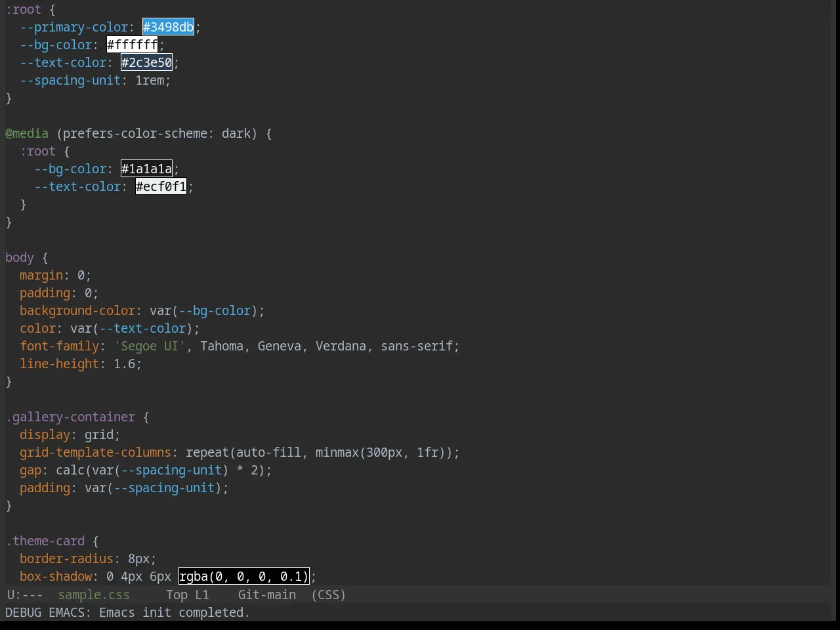Click the --primary-color variable name

tap(73, 27)
